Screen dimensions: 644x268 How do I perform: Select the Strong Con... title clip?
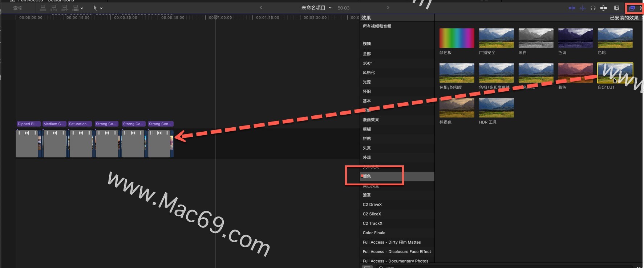(161, 124)
